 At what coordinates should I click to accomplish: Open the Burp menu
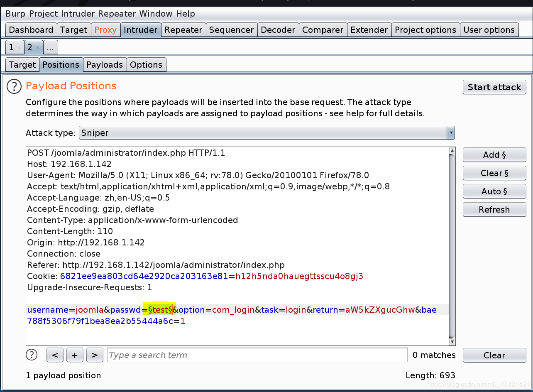coord(16,14)
